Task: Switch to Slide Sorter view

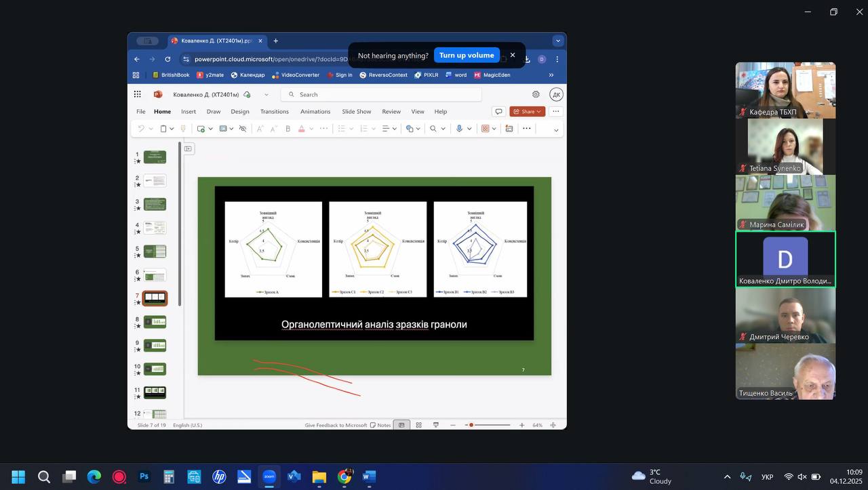Action: click(x=418, y=425)
